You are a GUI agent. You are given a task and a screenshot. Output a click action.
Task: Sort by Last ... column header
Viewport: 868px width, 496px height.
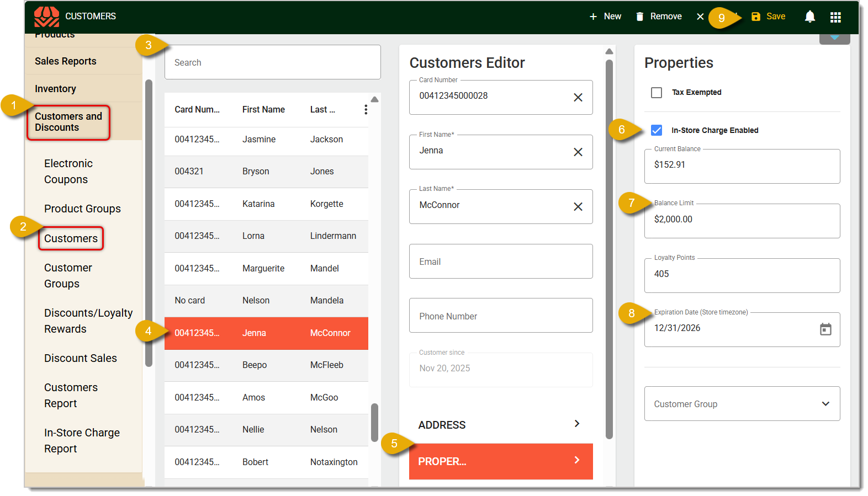coord(322,109)
